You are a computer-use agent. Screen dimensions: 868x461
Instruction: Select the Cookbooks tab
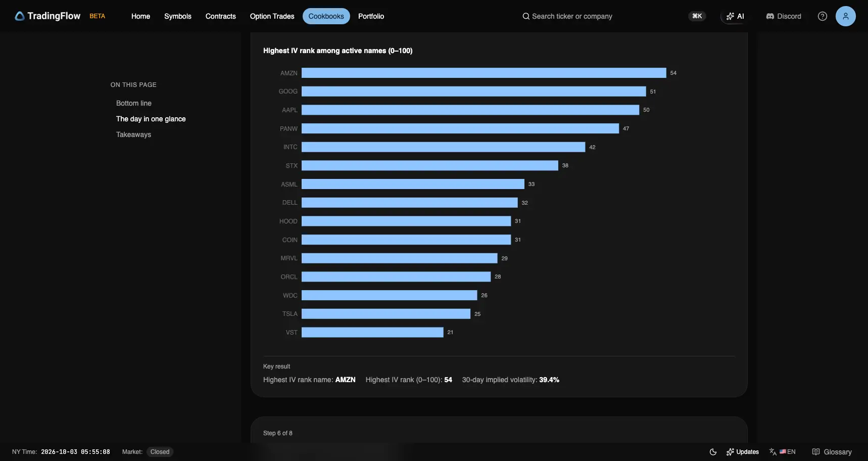326,16
